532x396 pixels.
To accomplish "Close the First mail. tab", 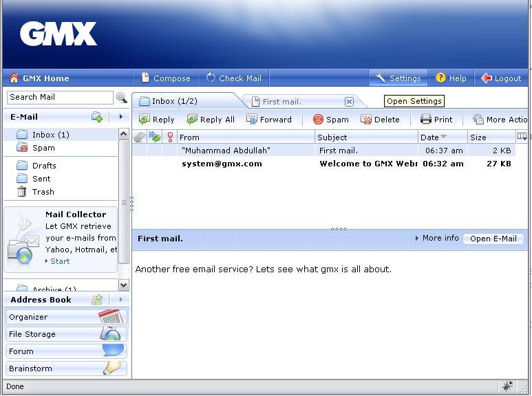I will point(349,102).
